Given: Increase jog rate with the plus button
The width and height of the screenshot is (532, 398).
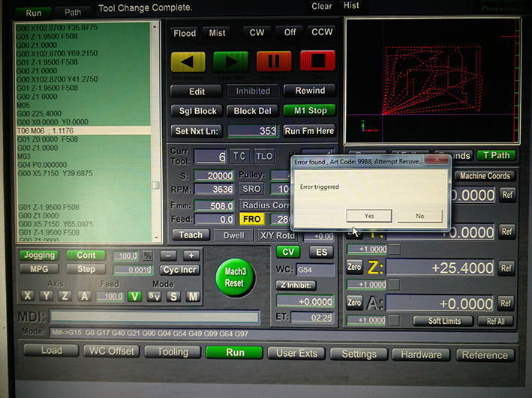Looking at the screenshot, I should click(191, 256).
